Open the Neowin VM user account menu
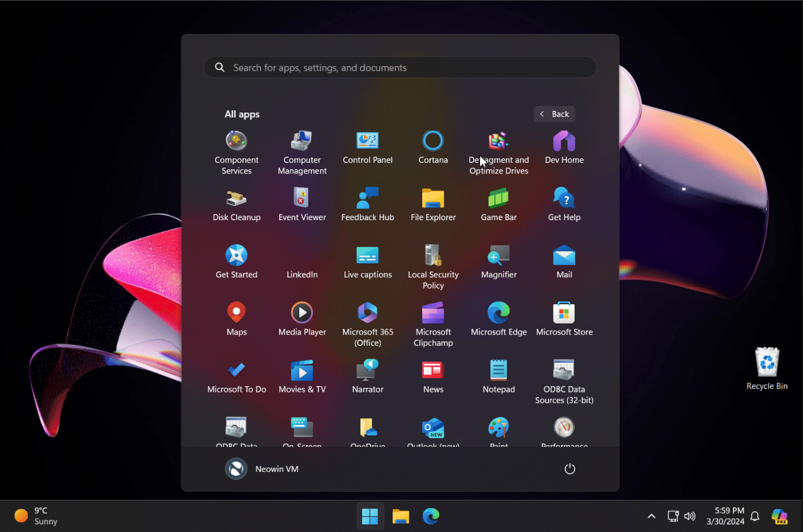803x532 pixels. click(262, 469)
